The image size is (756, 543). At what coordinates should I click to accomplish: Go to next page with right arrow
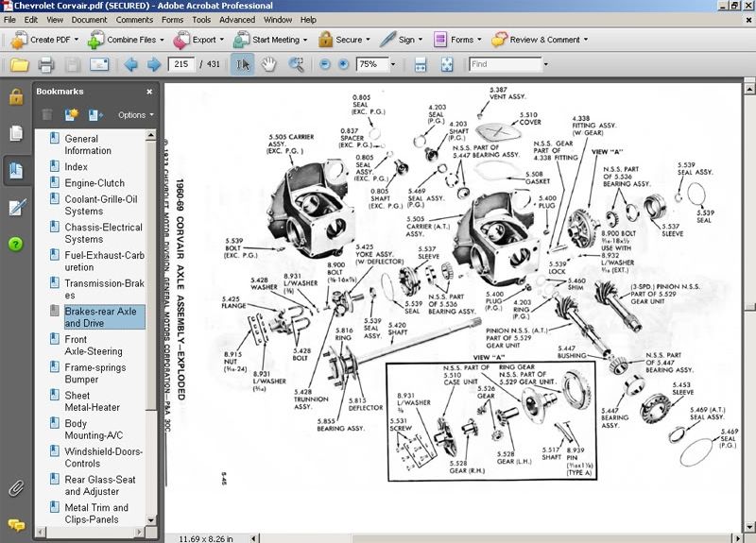[x=154, y=64]
